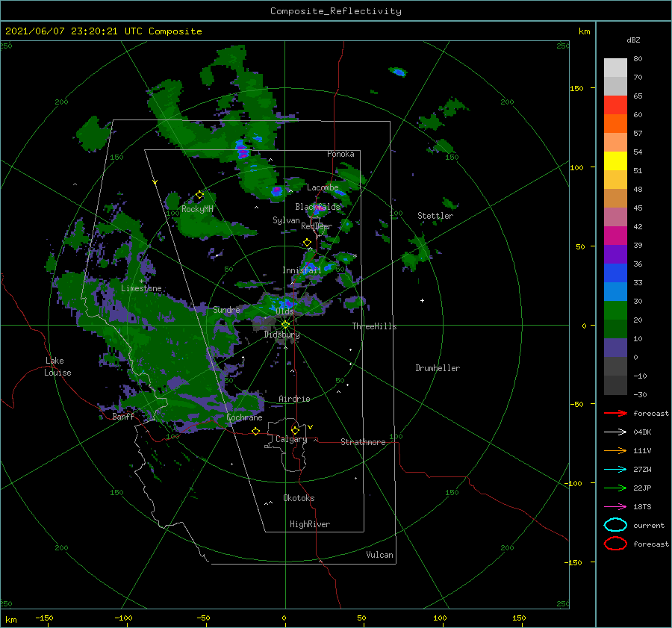Click the Airdrie city label
The image size is (672, 628).
pyautogui.click(x=294, y=399)
